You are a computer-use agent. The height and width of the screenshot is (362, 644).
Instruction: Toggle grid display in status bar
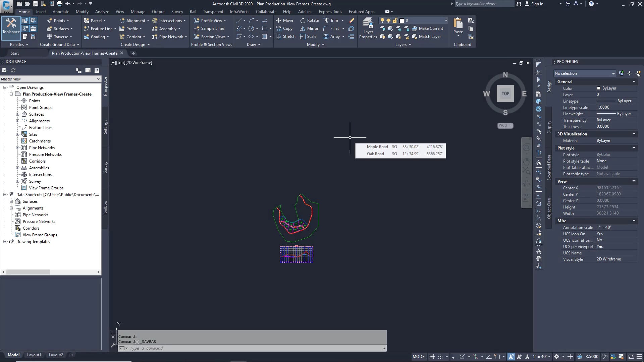[432, 356]
